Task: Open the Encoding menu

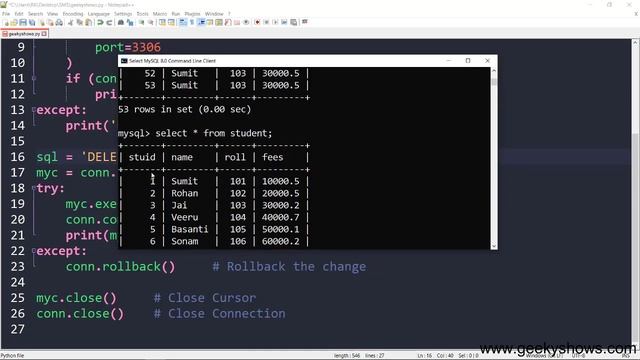Action: point(73,14)
